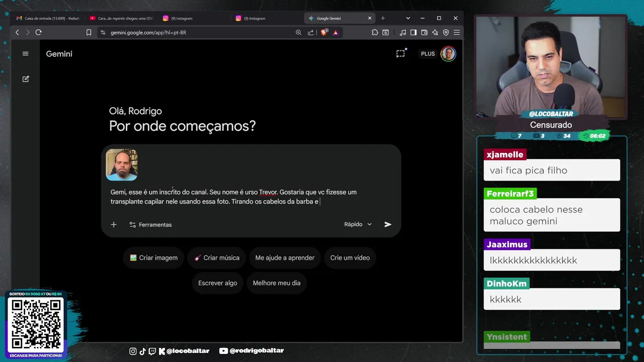The height and width of the screenshot is (362, 644).
Task: Open a new browser tab
Action: click(383, 18)
